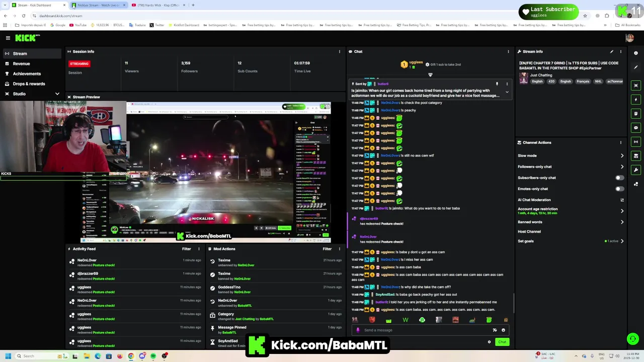This screenshot has width=644, height=362.
Task: Open Activity Feed three-dot menu
Action: 199,249
